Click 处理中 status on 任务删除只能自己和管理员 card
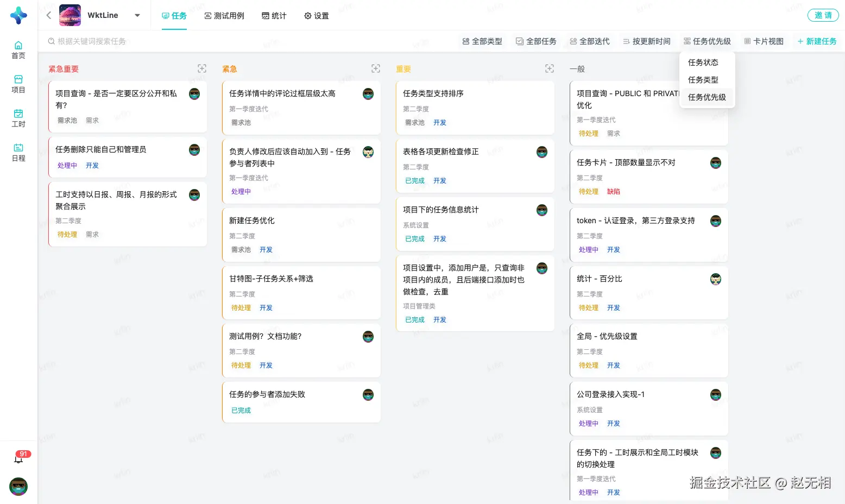This screenshot has height=504, width=845. [67, 166]
